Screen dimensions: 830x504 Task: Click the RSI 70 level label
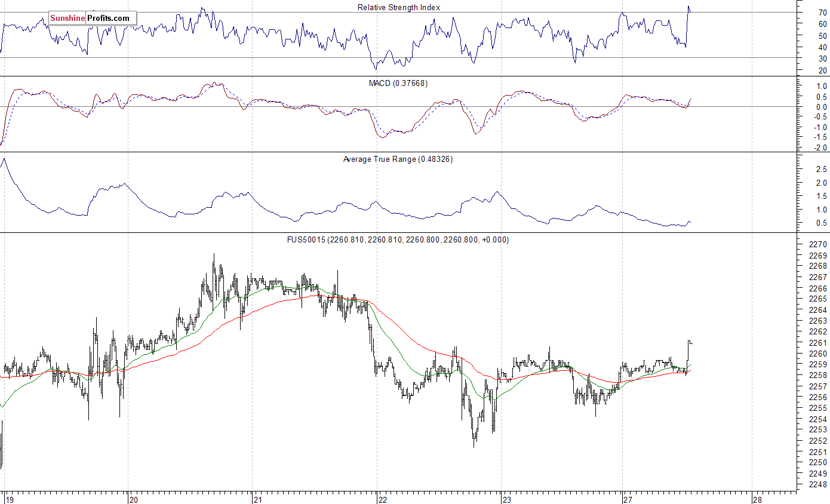822,12
